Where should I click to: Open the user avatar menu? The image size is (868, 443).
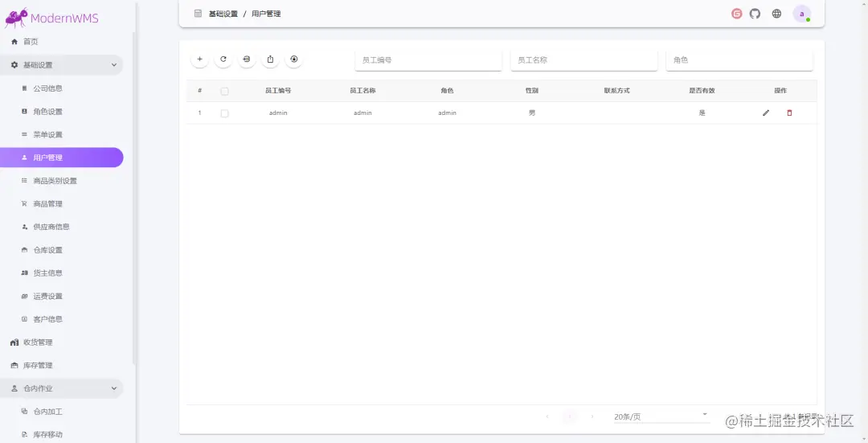pos(801,14)
